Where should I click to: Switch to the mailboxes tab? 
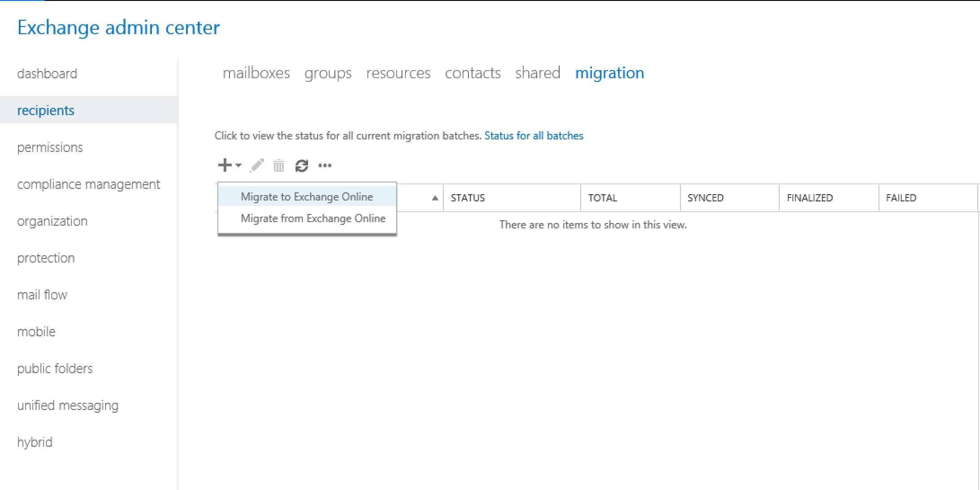point(256,73)
